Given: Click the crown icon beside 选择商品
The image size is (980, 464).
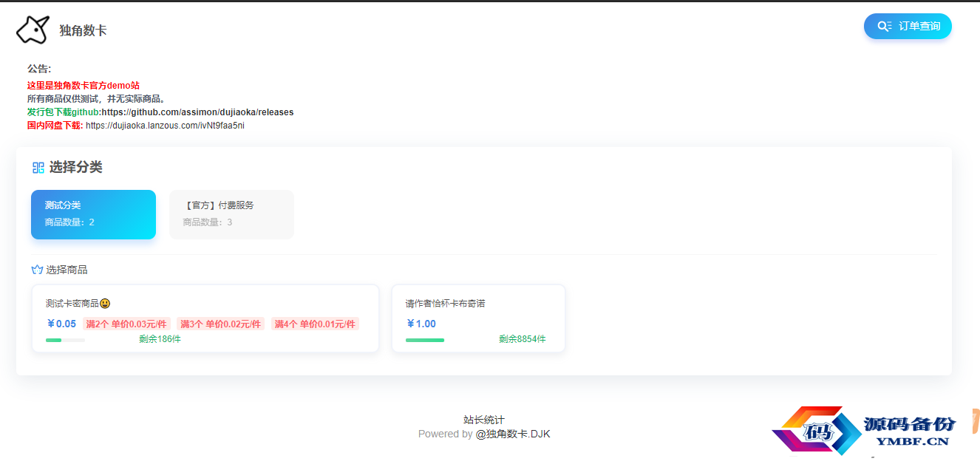Looking at the screenshot, I should coord(37,270).
